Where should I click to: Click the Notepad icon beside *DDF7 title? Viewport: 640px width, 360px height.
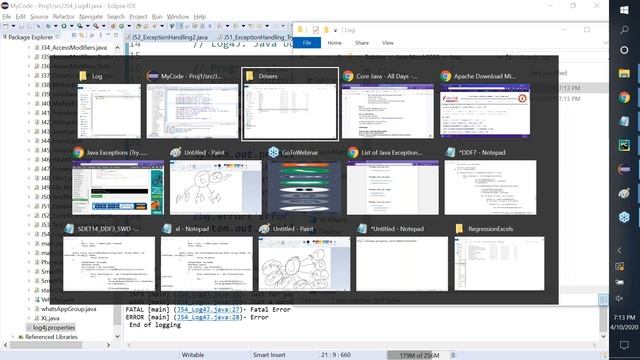click(451, 152)
